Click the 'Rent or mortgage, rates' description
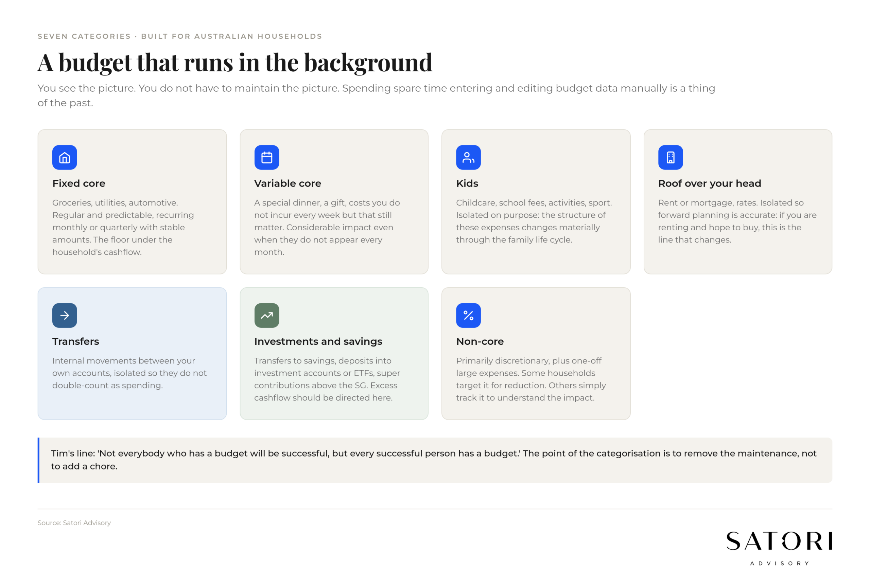The height and width of the screenshot is (588, 870). (x=737, y=221)
